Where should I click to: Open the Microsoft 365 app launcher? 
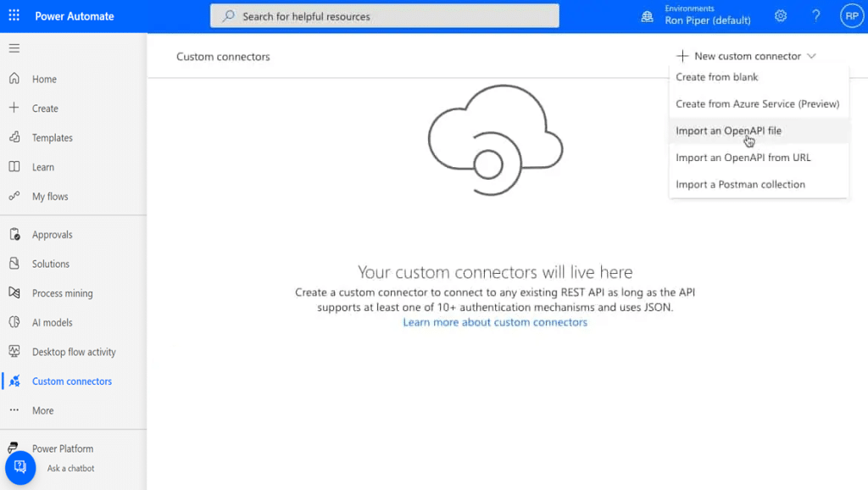[13, 15]
